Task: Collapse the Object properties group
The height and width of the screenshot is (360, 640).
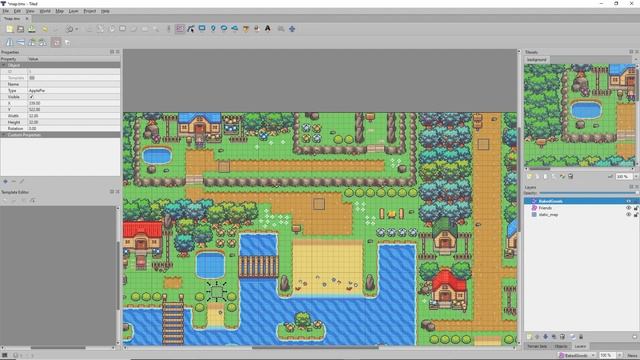Action: coord(4,65)
